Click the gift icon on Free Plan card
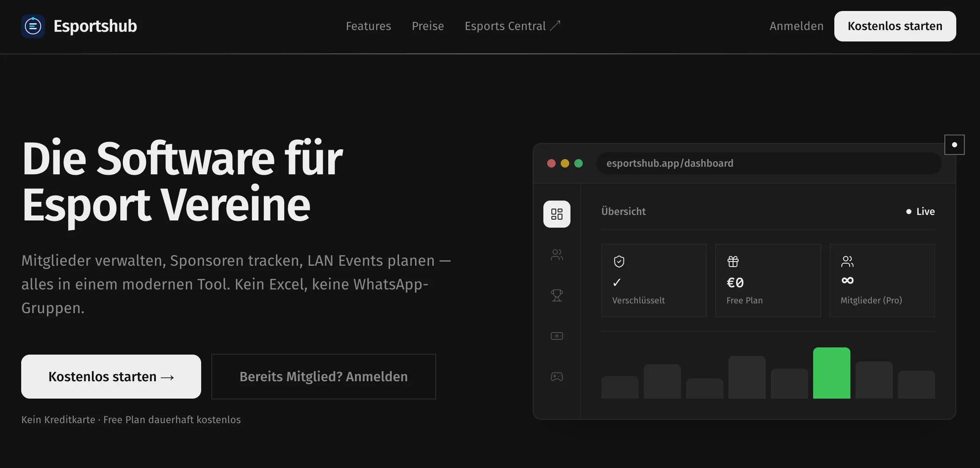The height and width of the screenshot is (468, 980). (x=733, y=262)
